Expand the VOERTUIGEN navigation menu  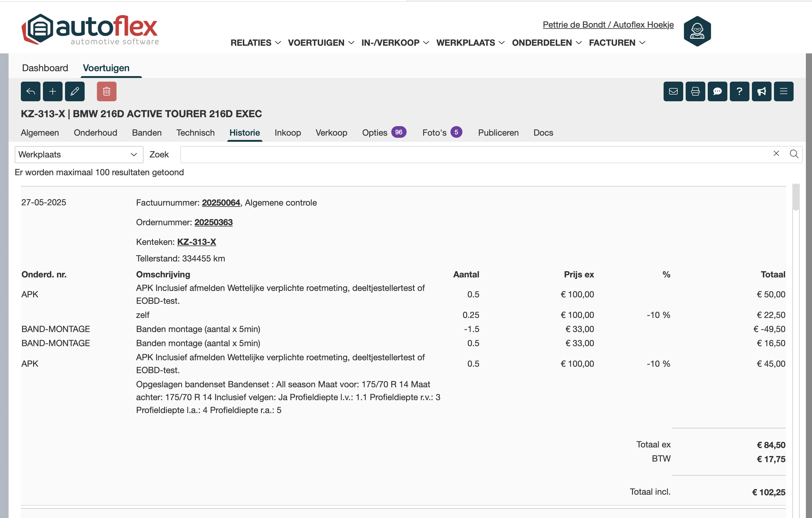point(321,43)
